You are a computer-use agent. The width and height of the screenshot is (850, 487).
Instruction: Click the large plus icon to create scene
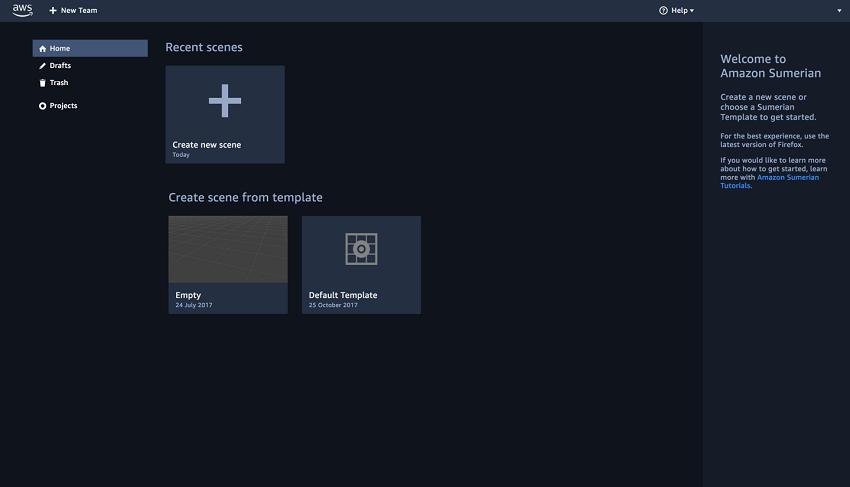(224, 100)
